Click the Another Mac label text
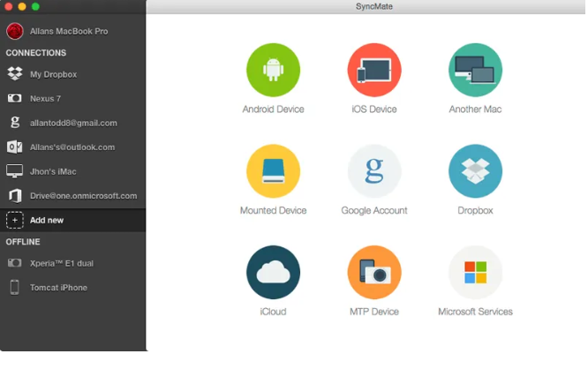Screen dimensions: 588x369 click(475, 109)
